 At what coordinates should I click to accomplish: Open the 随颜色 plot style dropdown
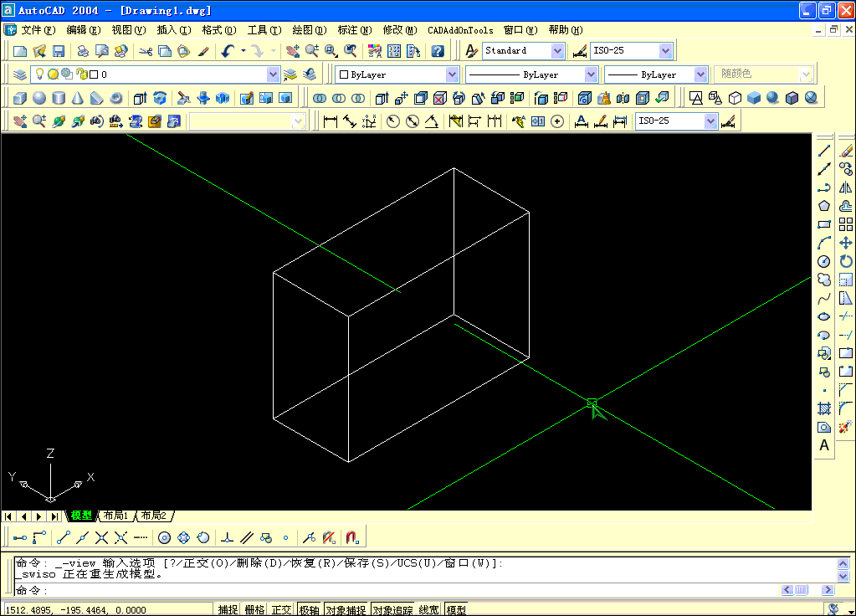[806, 74]
